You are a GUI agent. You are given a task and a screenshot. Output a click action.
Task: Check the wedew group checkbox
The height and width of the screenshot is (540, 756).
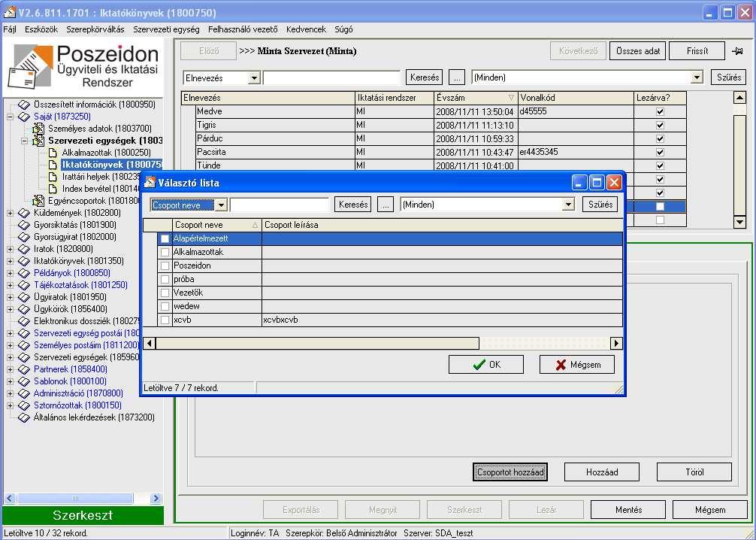click(165, 306)
